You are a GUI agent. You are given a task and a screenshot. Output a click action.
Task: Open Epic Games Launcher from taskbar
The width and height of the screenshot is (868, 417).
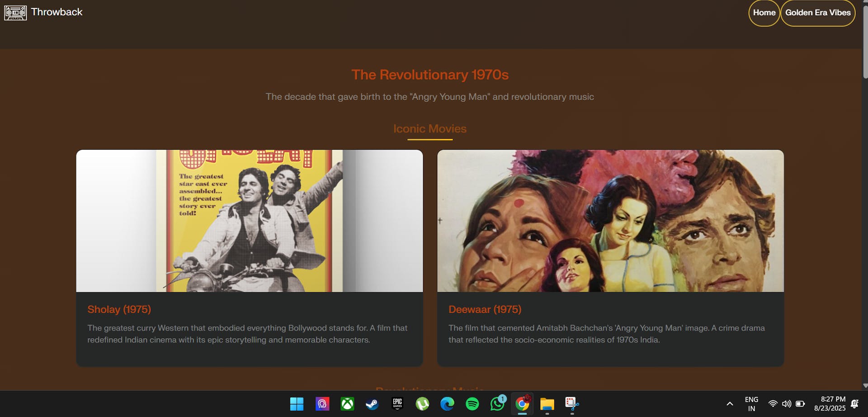tap(397, 404)
